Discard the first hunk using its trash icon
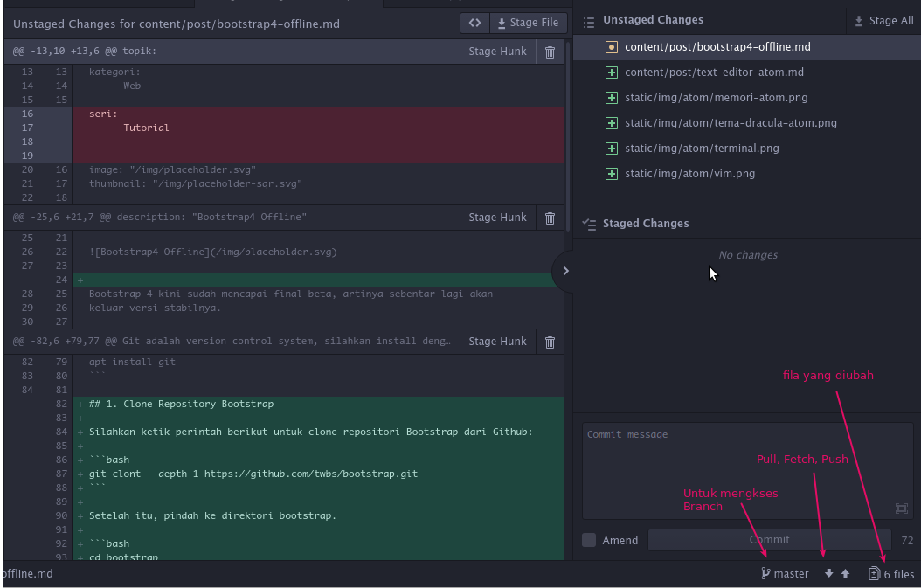Viewport: 921px width, 588px height. point(550,51)
